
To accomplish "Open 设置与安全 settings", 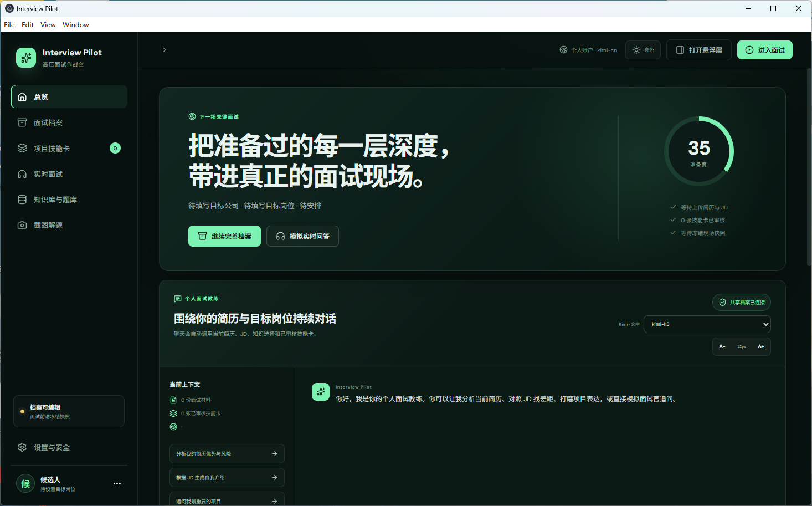I will [x=69, y=447].
